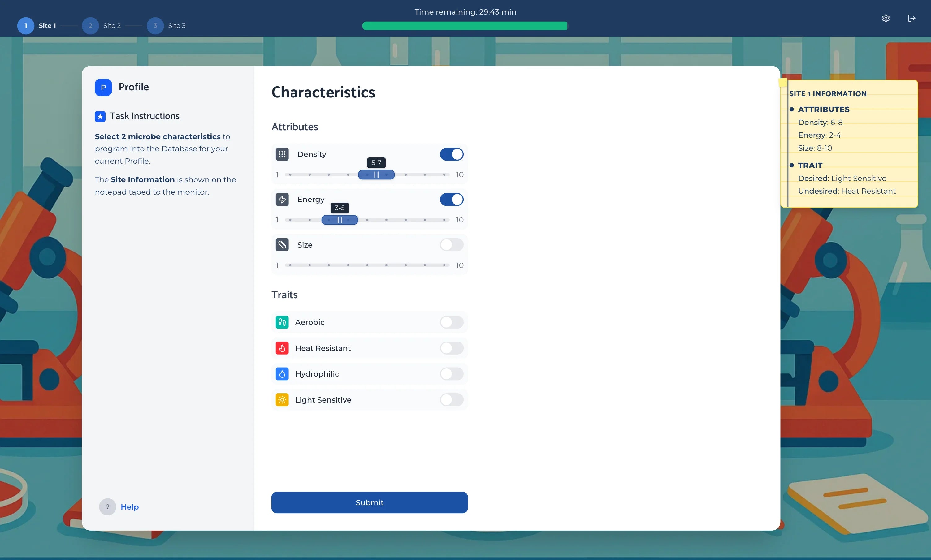Turn off the Energy toggle

[x=451, y=200]
